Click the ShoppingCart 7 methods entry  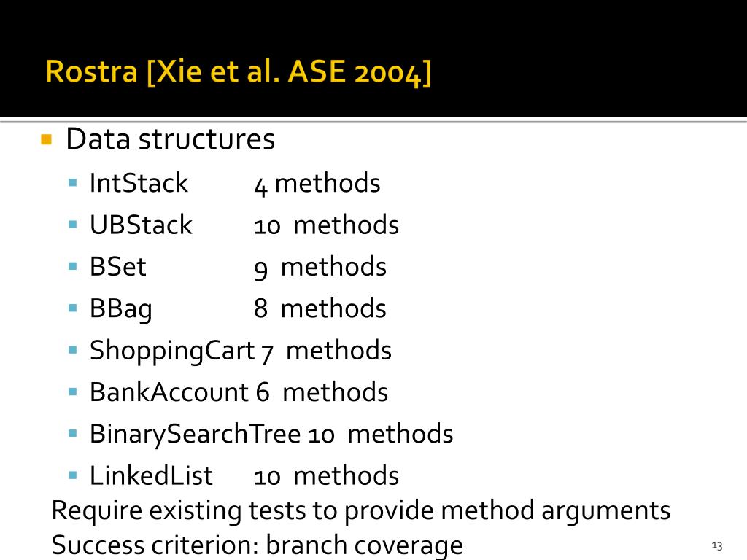[x=241, y=351]
